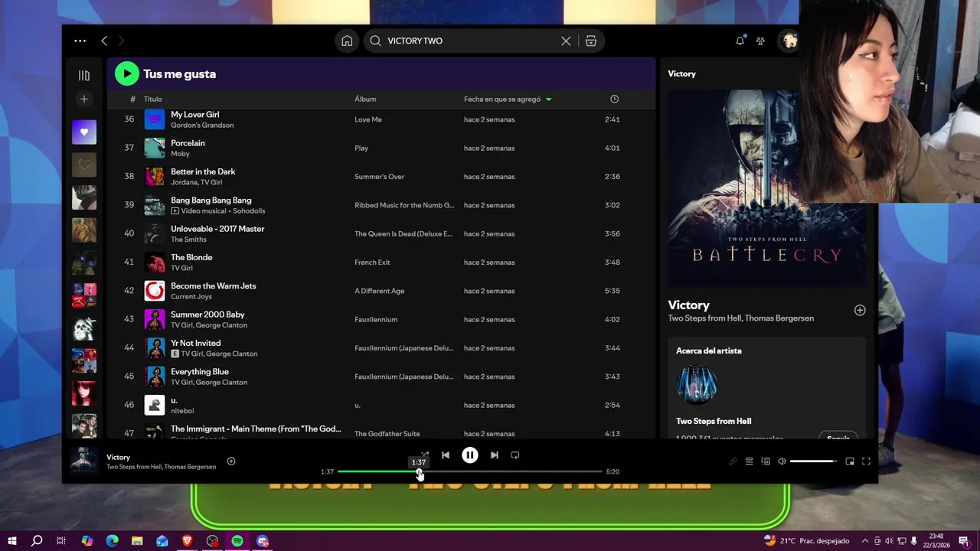Toggle repeat mode
Viewport: 980px width, 551px height.
pos(515,455)
